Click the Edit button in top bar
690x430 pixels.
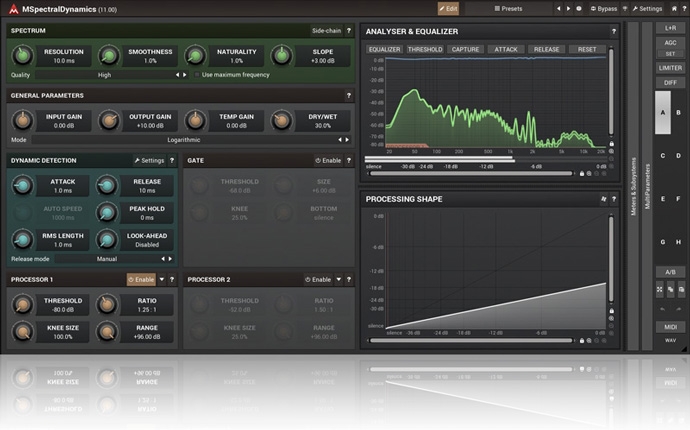point(448,8)
